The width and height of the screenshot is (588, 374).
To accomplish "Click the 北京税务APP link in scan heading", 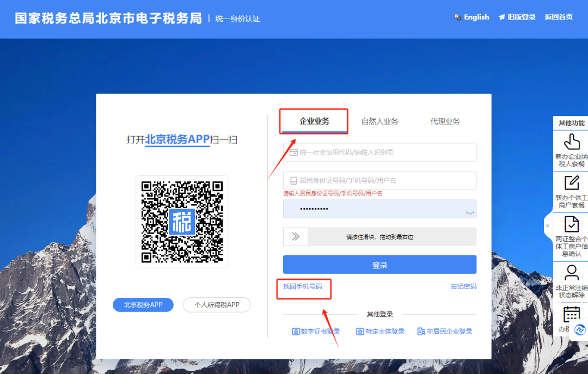I will pos(177,139).
